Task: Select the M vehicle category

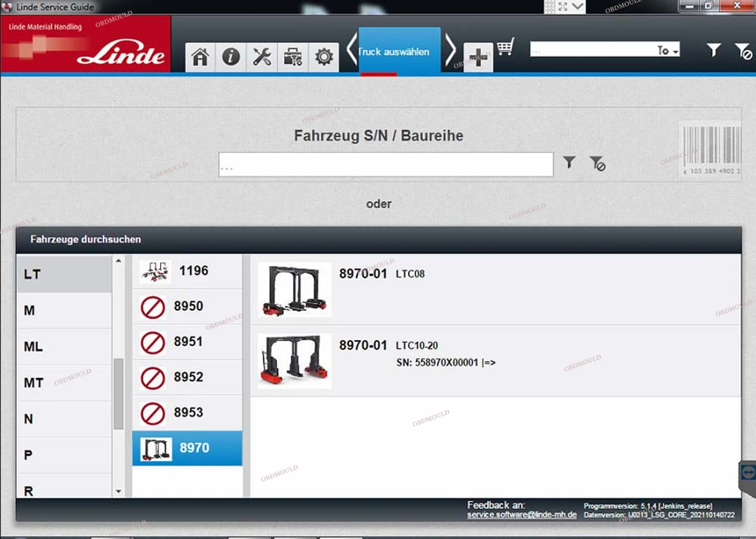Action: [64, 310]
